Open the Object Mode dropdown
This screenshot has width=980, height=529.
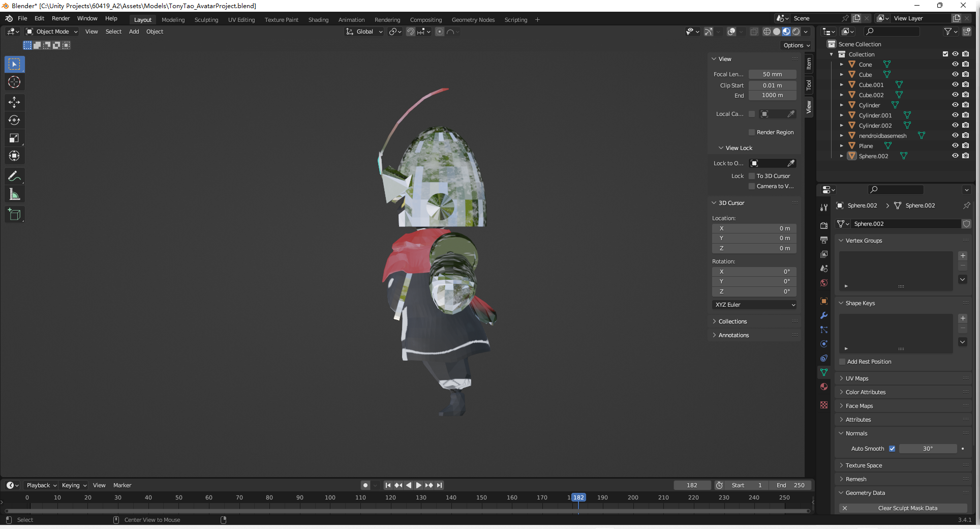(x=52, y=32)
